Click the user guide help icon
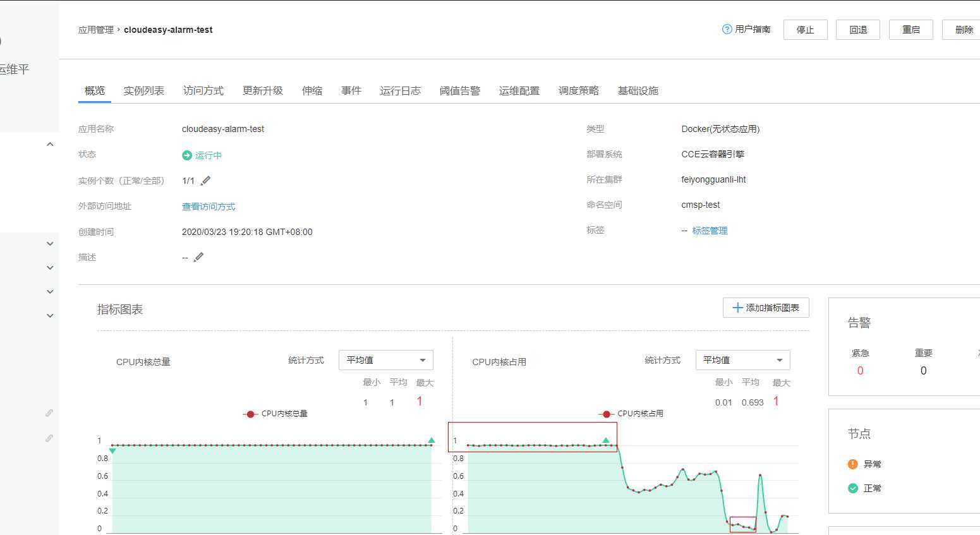Viewport: 980px width, 535px height. 727,29
